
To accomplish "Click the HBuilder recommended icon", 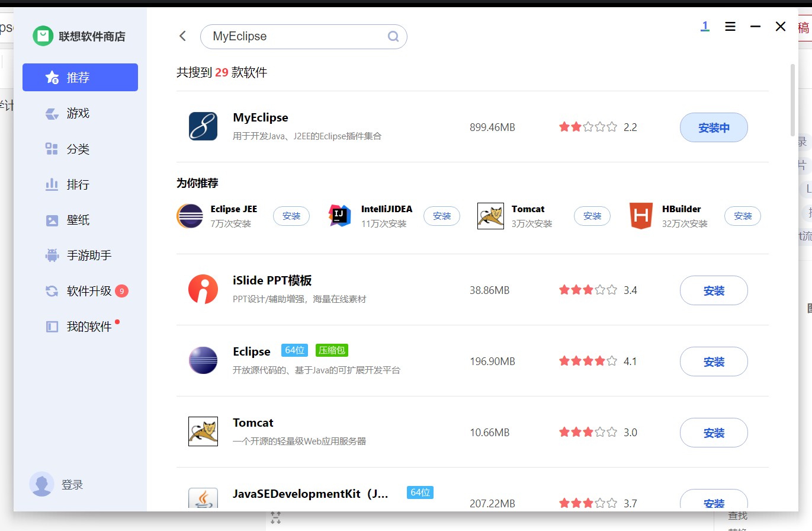I will (x=641, y=216).
